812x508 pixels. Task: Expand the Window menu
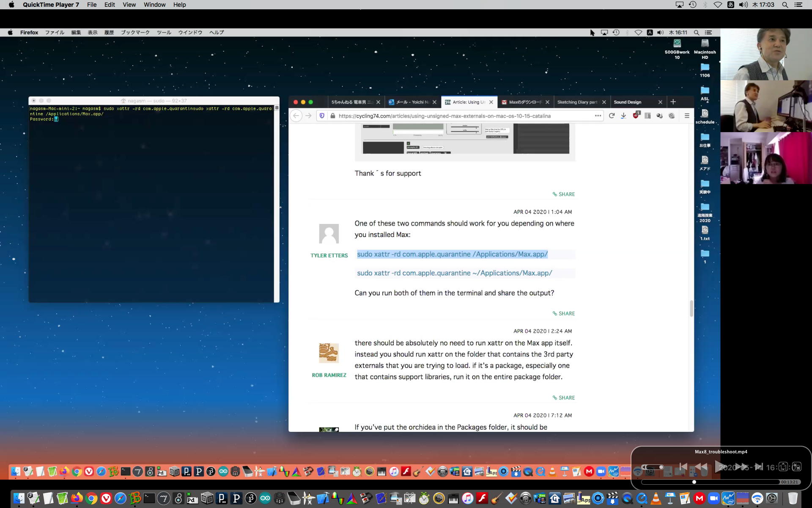point(154,5)
